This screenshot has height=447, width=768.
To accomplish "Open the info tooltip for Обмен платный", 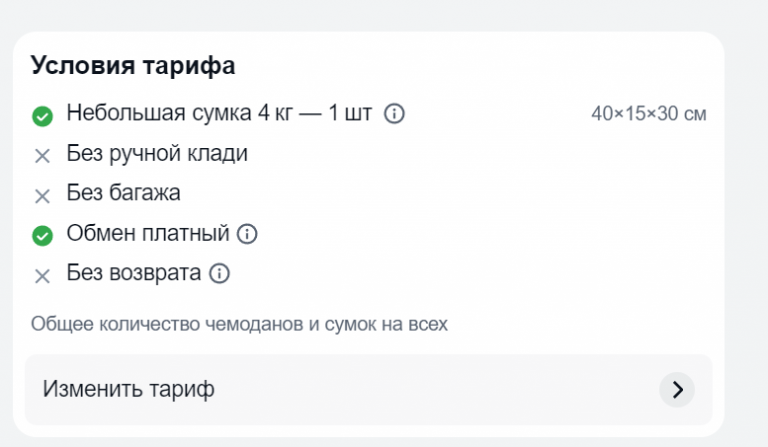I will click(247, 234).
